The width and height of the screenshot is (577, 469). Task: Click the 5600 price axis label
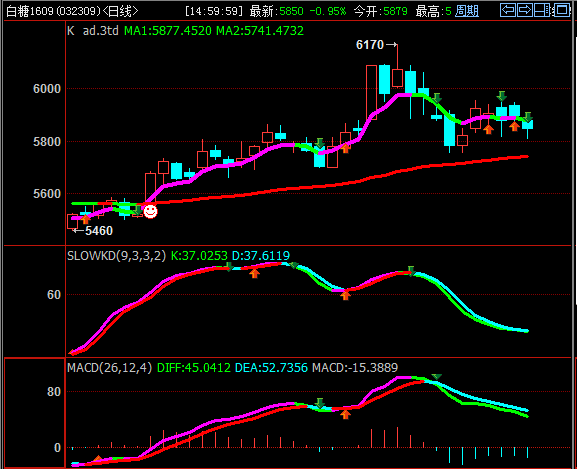(47, 194)
